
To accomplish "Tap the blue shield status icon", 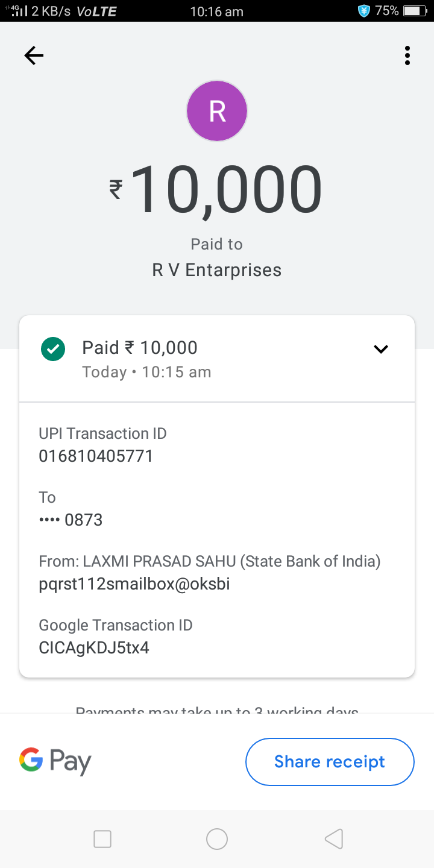I will tap(363, 11).
